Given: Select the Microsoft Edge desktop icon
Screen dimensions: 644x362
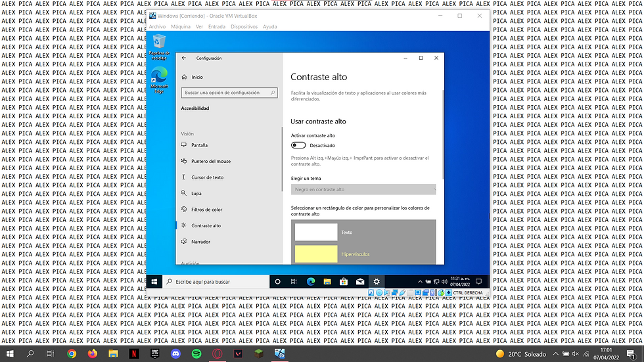Looking at the screenshot, I should [x=159, y=80].
